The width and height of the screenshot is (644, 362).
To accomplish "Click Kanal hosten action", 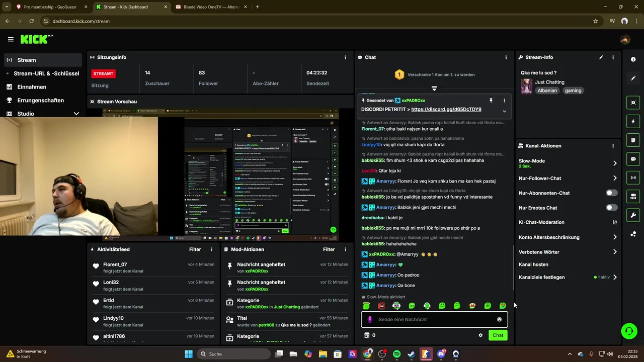I will point(533,264).
